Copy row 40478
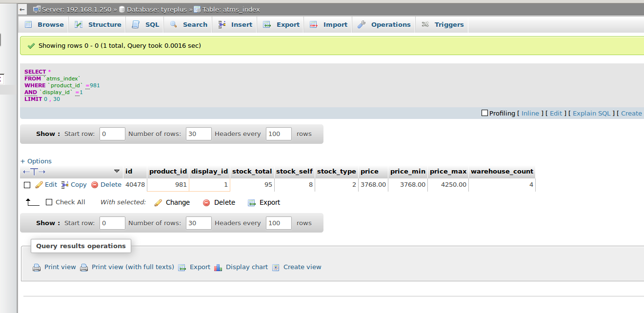Viewport: 644px width, 313px height. tap(74, 185)
